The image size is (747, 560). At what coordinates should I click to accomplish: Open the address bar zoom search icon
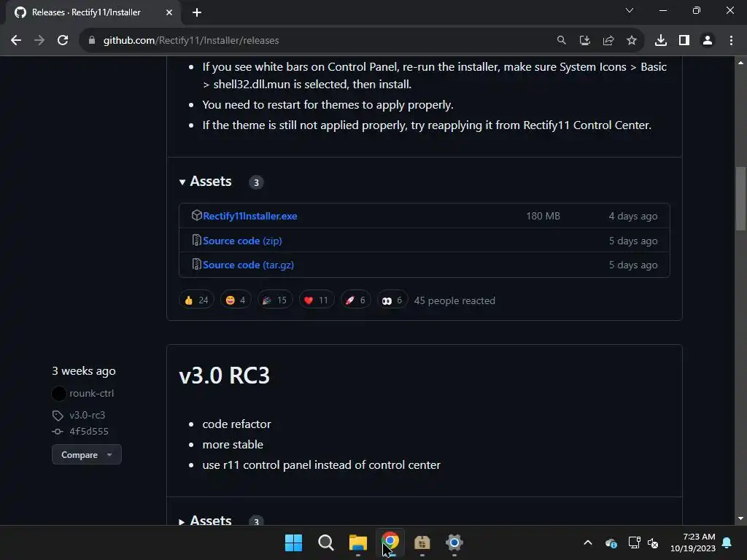[561, 41]
